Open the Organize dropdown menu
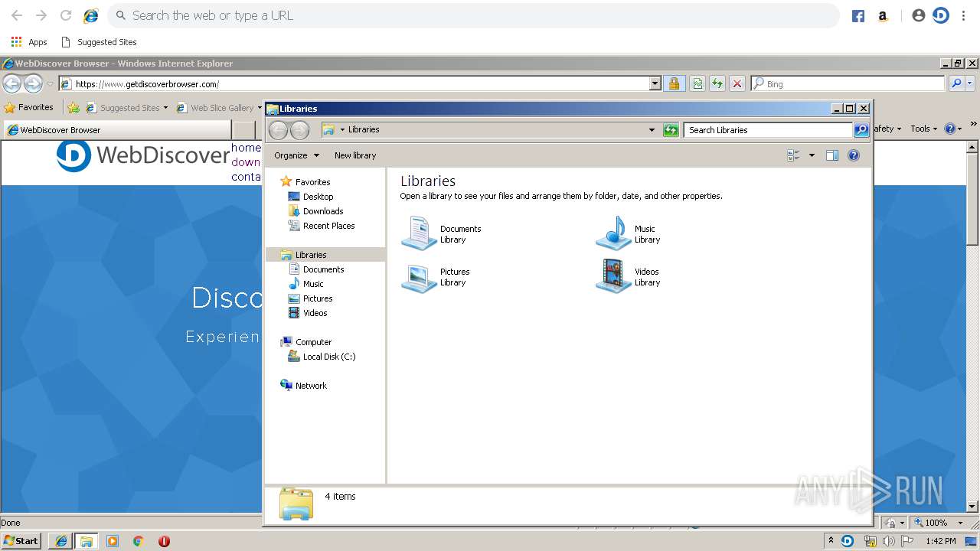This screenshot has width=980, height=551. click(x=297, y=155)
